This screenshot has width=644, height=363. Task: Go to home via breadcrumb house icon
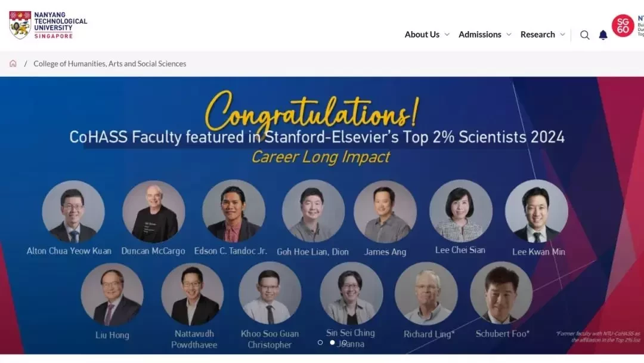[x=13, y=64]
